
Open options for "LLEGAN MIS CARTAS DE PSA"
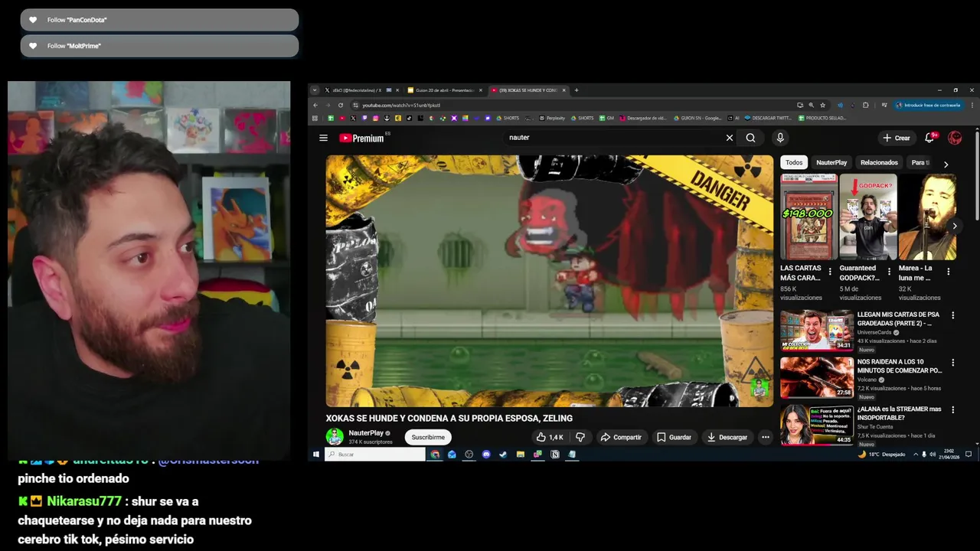[x=953, y=315]
